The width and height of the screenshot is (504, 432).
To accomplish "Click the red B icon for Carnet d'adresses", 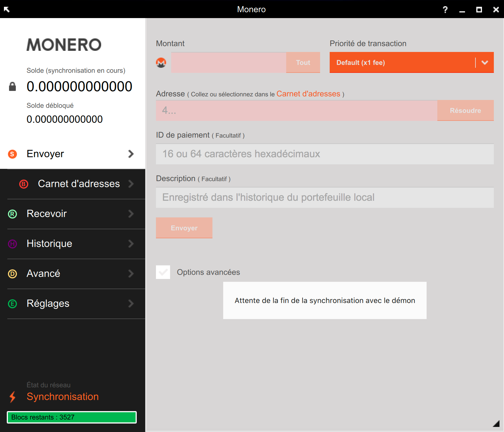I will point(24,184).
